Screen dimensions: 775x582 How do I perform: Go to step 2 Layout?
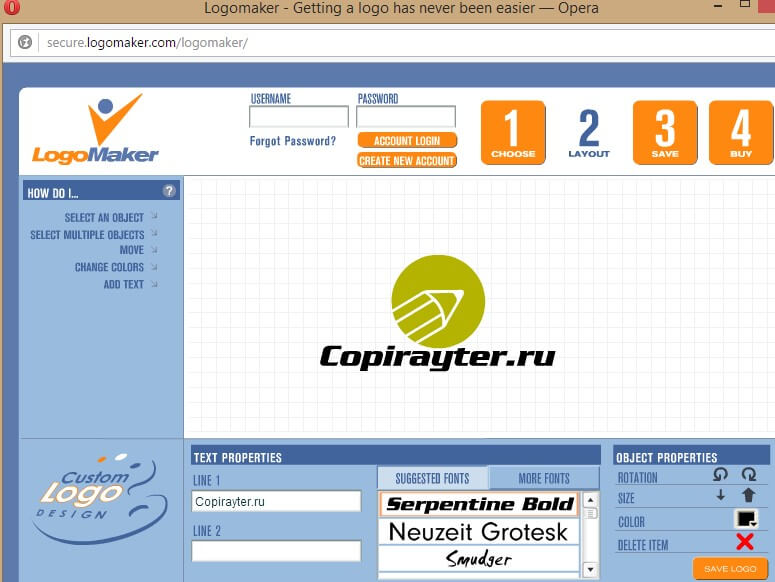(x=589, y=133)
